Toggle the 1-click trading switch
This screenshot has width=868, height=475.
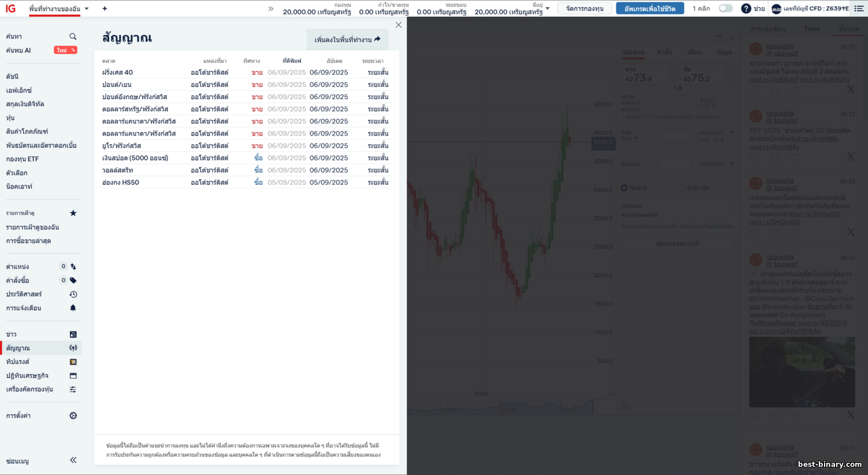tap(725, 9)
